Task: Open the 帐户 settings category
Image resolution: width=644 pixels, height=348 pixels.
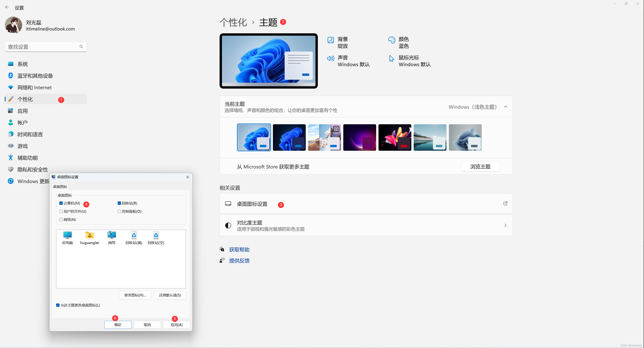Action: point(46,123)
